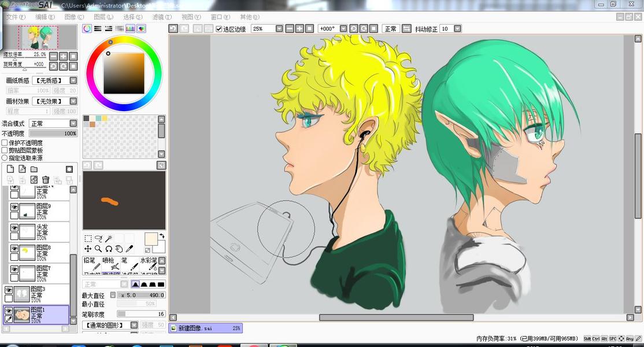The image size is (644, 347).
Task: Hide the 图层3 layer eye icon
Action: click(x=9, y=290)
